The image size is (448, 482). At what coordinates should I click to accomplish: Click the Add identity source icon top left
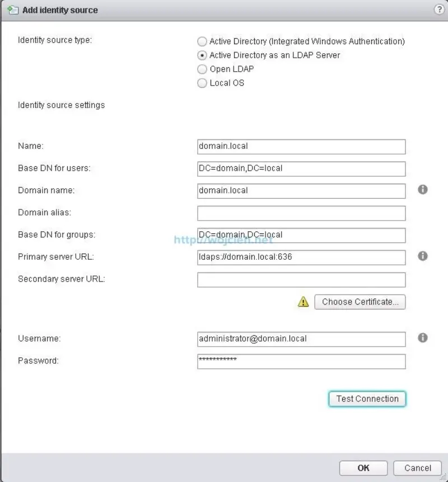12,10
